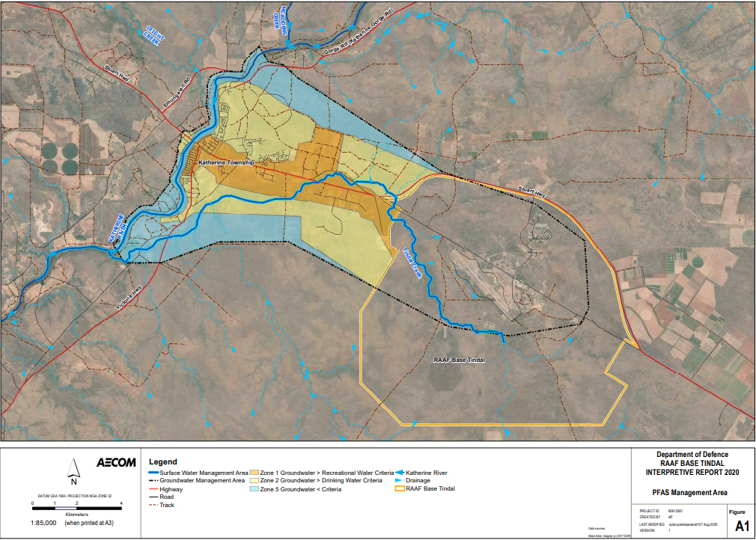Click 'Groundwater Management Area' legend text

tap(202, 481)
